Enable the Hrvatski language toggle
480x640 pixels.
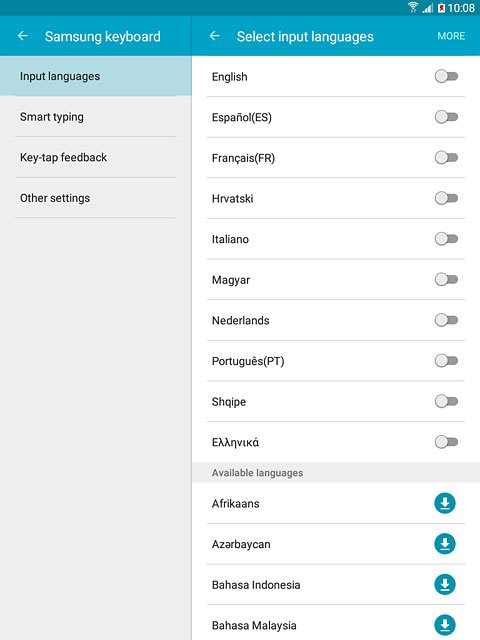pos(446,198)
